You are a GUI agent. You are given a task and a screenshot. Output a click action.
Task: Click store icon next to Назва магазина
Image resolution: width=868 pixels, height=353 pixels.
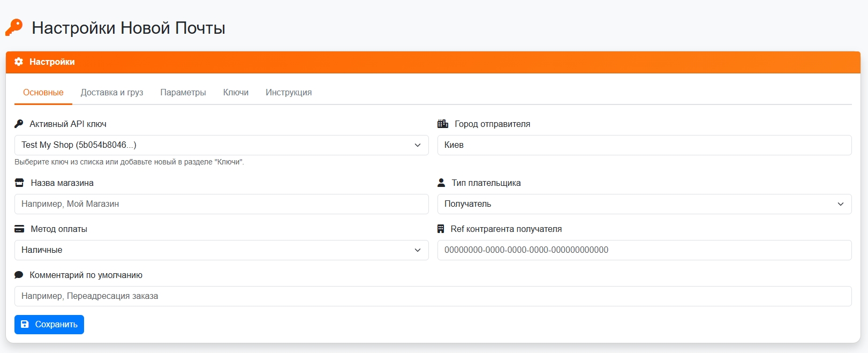(x=19, y=183)
